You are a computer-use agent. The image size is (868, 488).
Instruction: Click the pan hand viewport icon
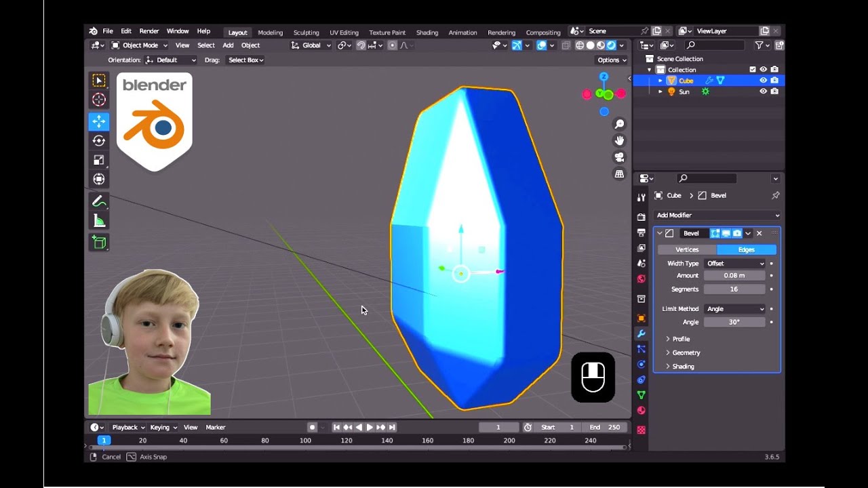[619, 140]
